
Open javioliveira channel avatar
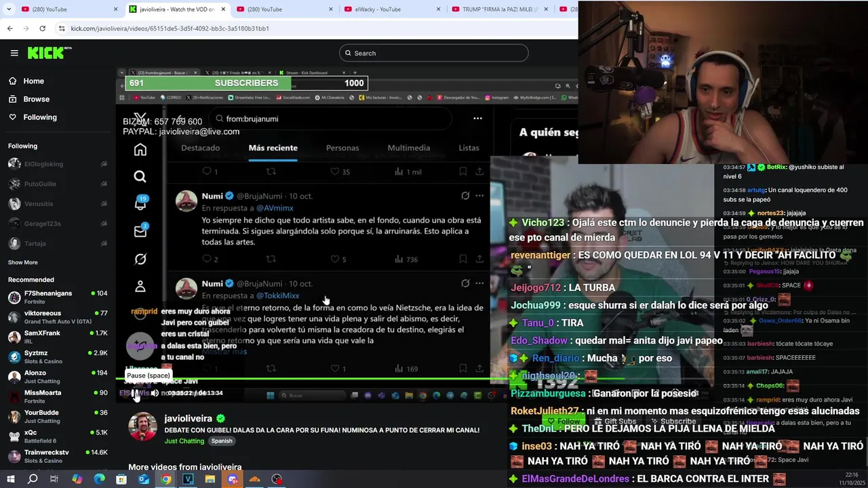point(142,426)
